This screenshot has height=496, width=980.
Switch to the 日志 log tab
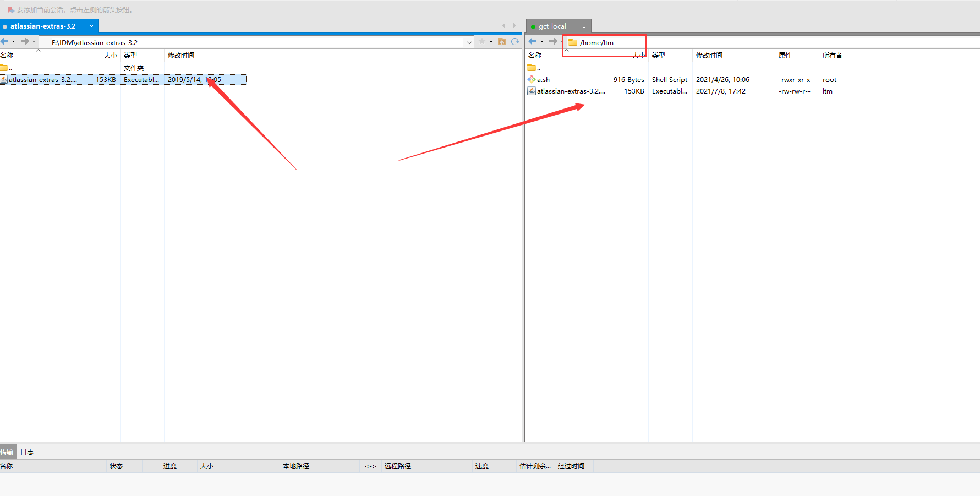click(x=27, y=452)
